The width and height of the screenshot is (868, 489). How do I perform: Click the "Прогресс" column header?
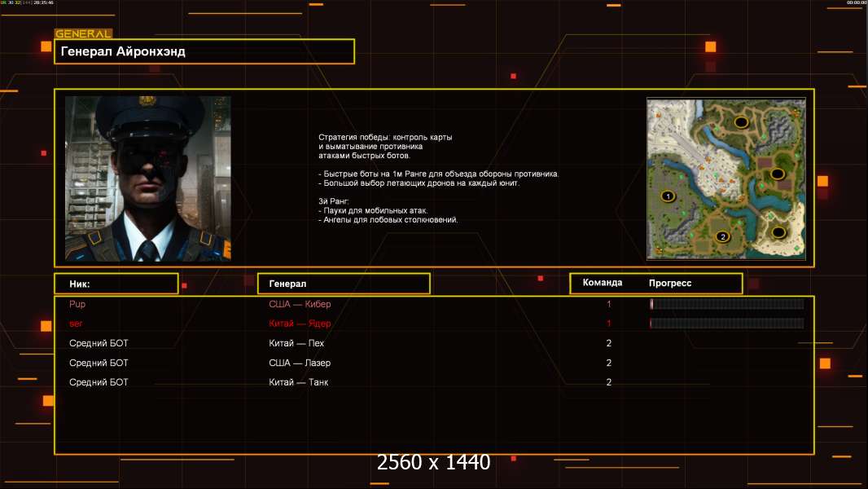pyautogui.click(x=670, y=283)
